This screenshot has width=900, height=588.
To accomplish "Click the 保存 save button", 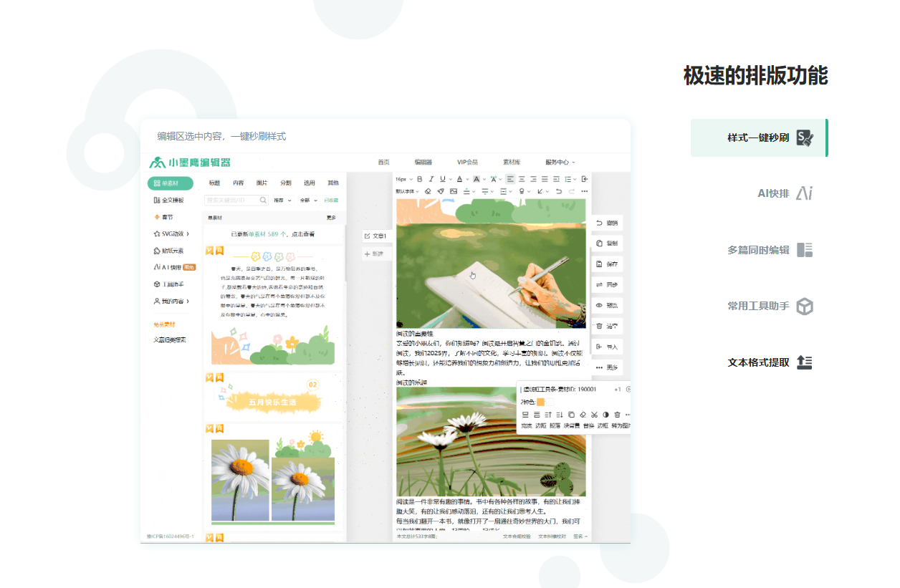I will click(x=606, y=264).
